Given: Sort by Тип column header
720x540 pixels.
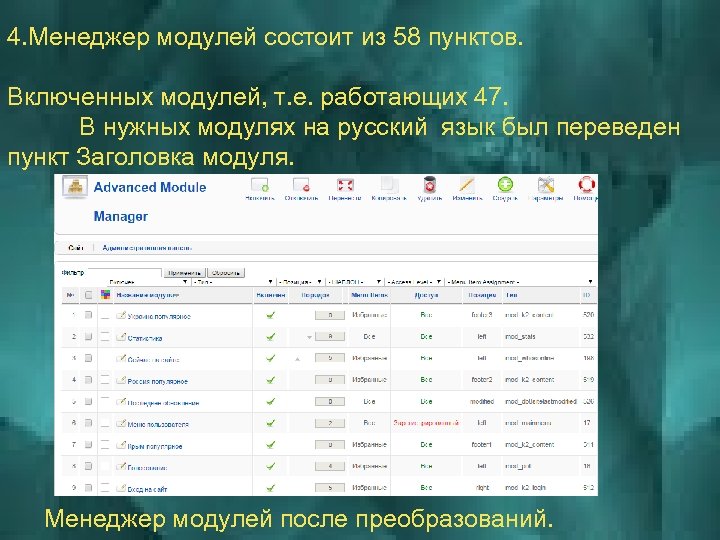Looking at the screenshot, I should click(512, 295).
